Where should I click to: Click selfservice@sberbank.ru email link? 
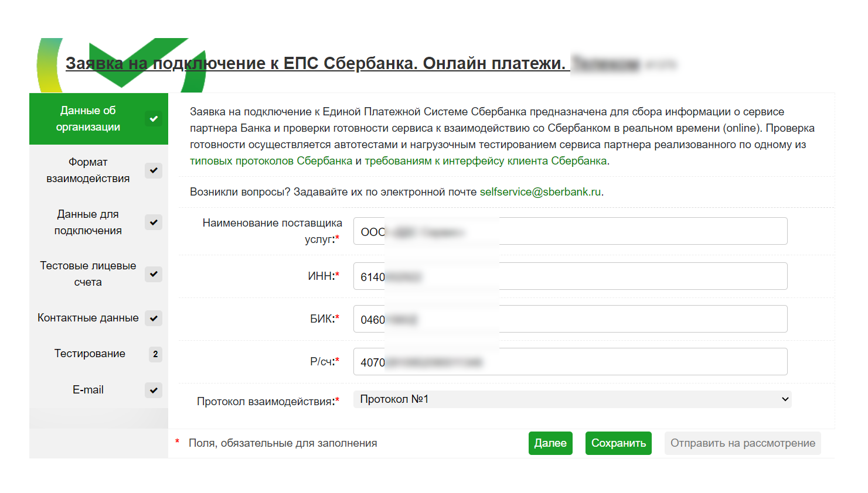click(540, 192)
